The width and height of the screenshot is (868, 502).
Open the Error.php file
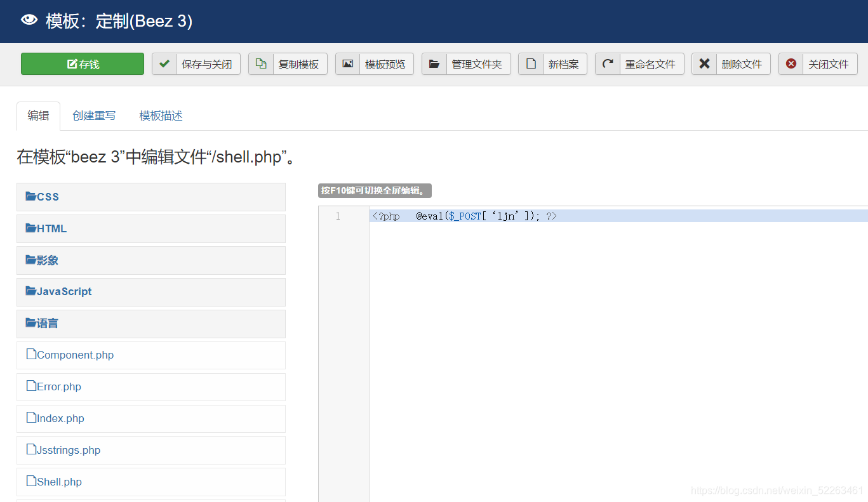pyautogui.click(x=151, y=386)
